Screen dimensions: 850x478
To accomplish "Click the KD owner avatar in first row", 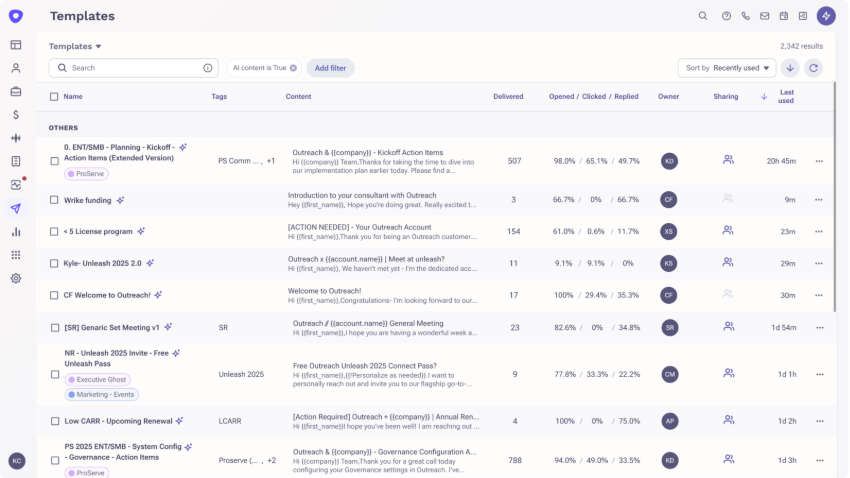I will click(x=669, y=161).
